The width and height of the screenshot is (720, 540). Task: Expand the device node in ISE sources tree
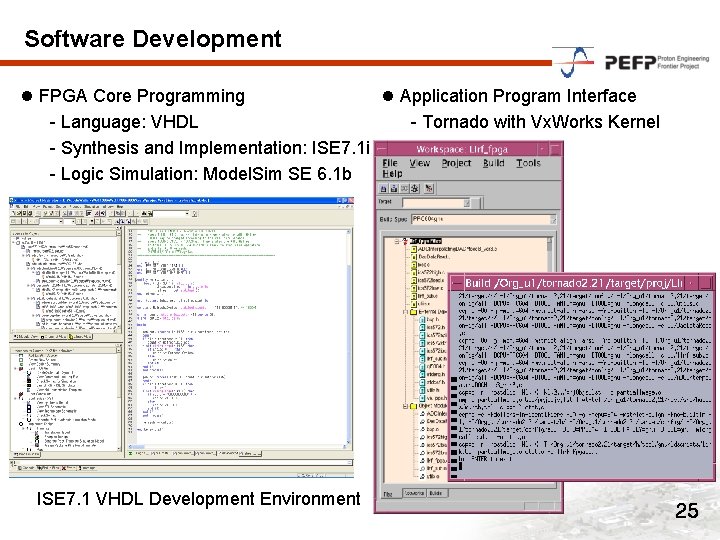click(x=14, y=243)
